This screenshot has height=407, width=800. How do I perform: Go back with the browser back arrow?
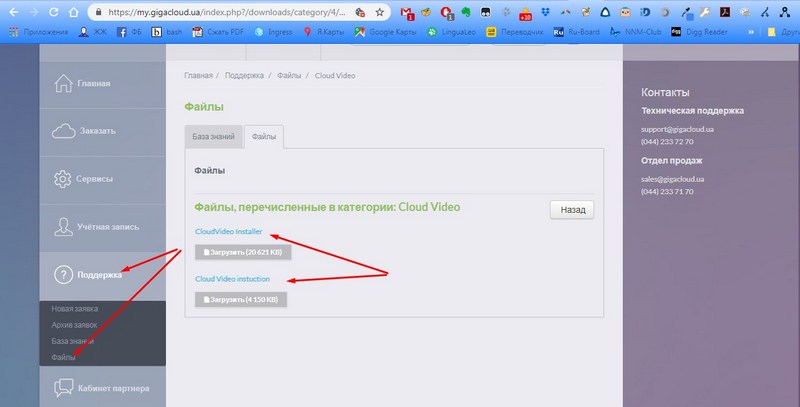pos(14,12)
